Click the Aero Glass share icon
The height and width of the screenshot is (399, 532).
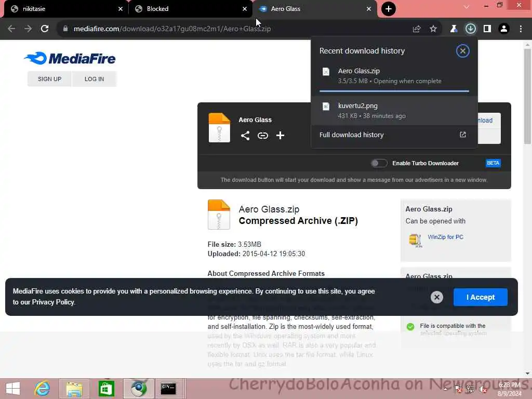(245, 136)
